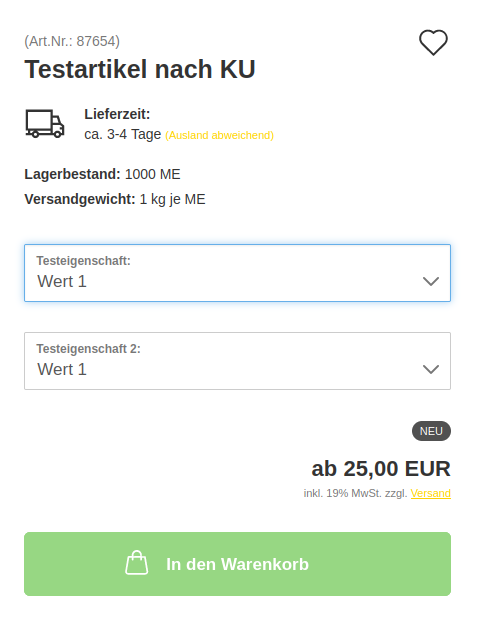Click the Lagerbestand 1000 ME text
This screenshot has height=627, width=480.
coord(102,174)
